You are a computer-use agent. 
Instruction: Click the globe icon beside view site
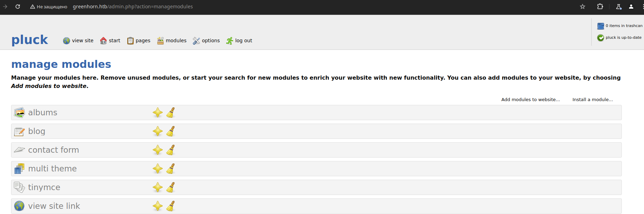(x=66, y=41)
